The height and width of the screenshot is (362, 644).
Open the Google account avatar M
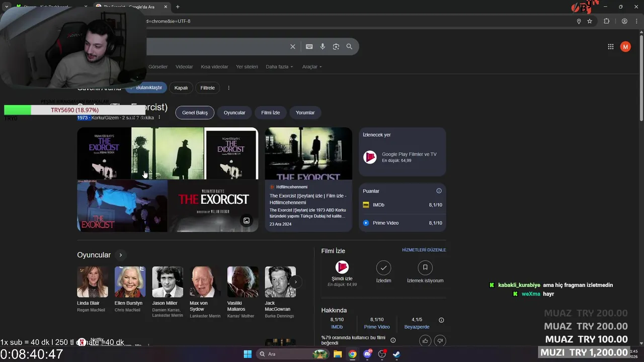tap(625, 47)
